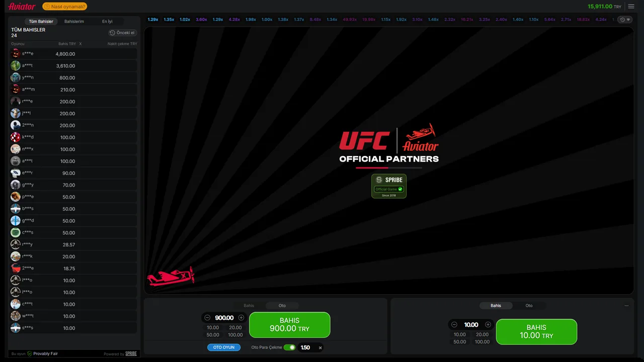
Task: Click the 10.00 bet amount field
Action: (x=471, y=325)
